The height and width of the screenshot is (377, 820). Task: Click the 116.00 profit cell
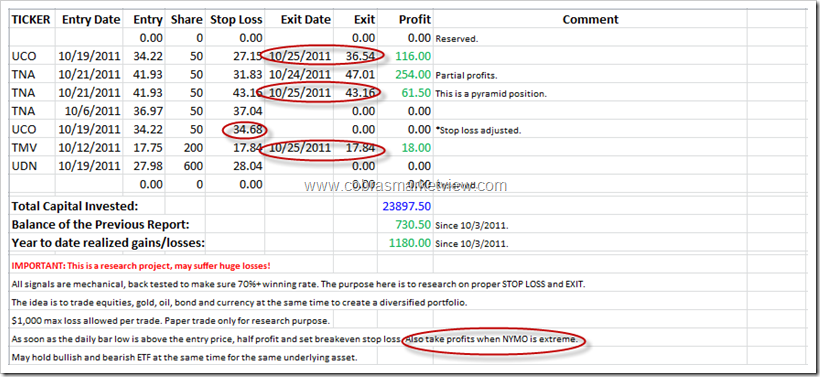pyautogui.click(x=413, y=56)
